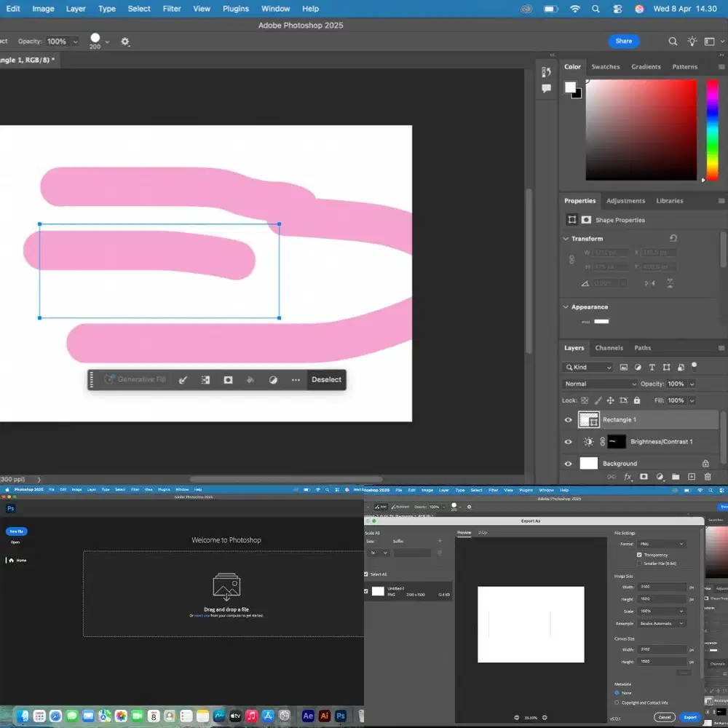Lock transparent pixels in Layers panel
Image resolution: width=728 pixels, height=728 pixels.
tap(584, 400)
